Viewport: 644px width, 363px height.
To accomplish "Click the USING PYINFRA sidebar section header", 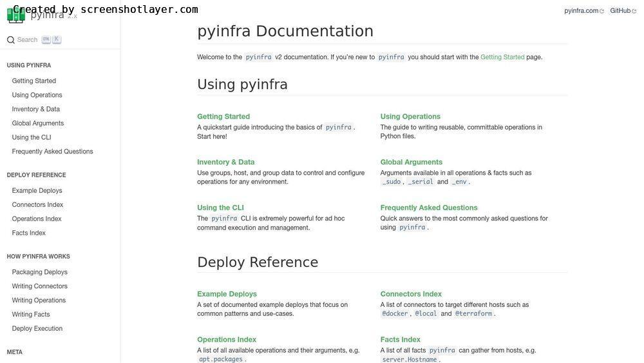I will (x=29, y=65).
